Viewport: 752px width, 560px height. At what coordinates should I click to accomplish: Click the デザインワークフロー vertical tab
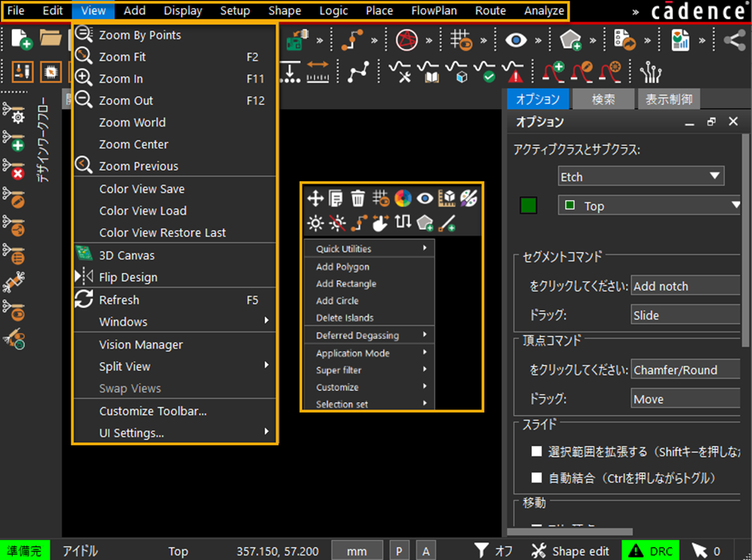coord(43,139)
